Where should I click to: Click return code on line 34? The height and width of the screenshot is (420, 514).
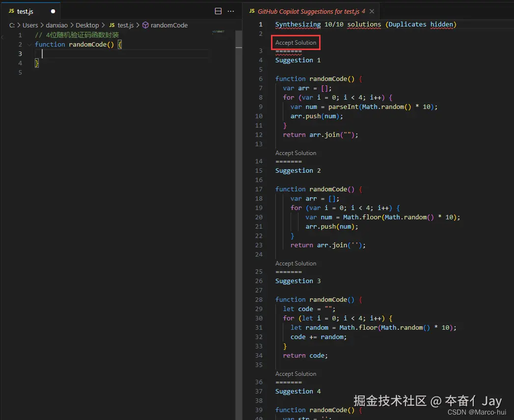tap(305, 356)
